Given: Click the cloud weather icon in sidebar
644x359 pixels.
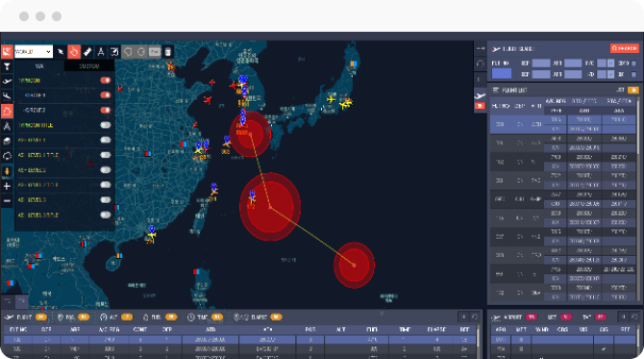Looking at the screenshot, I should tap(7, 156).
